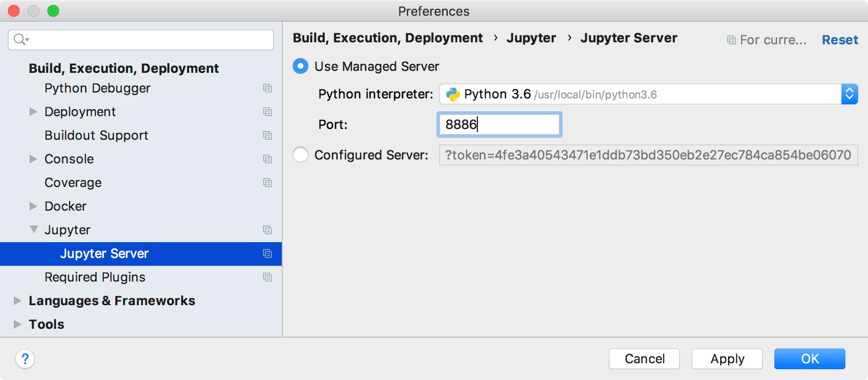
Task: Click the project-level icon beside Required Plugins
Action: tap(267, 277)
